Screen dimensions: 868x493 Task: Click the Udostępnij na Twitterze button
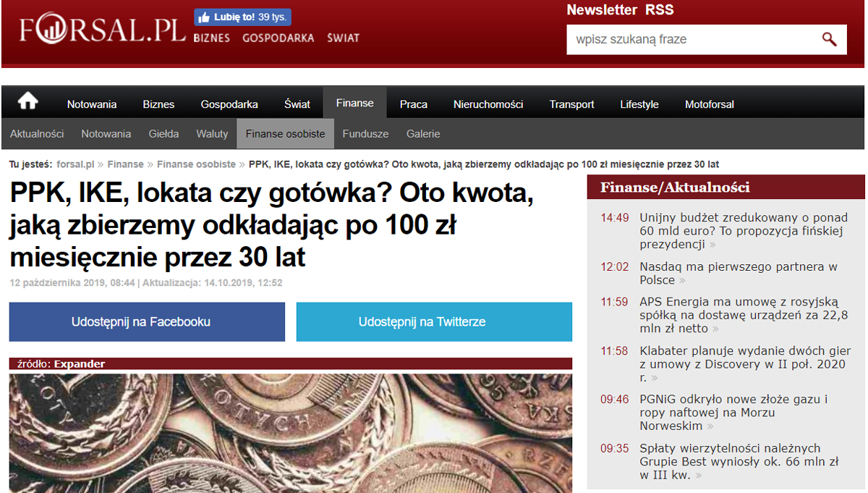(434, 321)
